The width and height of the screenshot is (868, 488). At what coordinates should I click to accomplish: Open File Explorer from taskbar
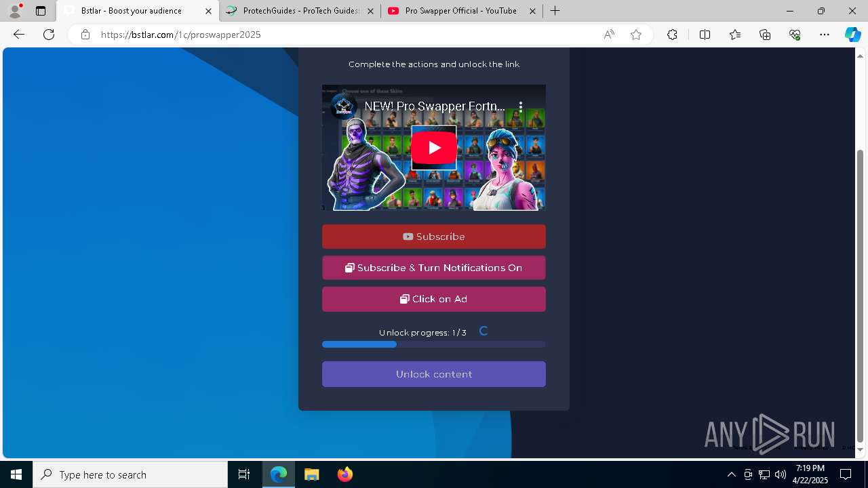tap(311, 474)
